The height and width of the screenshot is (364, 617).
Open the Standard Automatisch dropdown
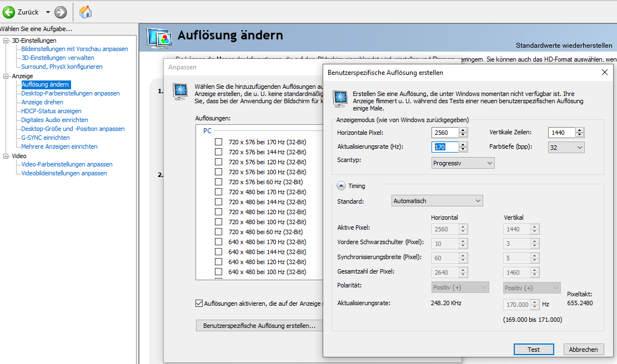437,201
